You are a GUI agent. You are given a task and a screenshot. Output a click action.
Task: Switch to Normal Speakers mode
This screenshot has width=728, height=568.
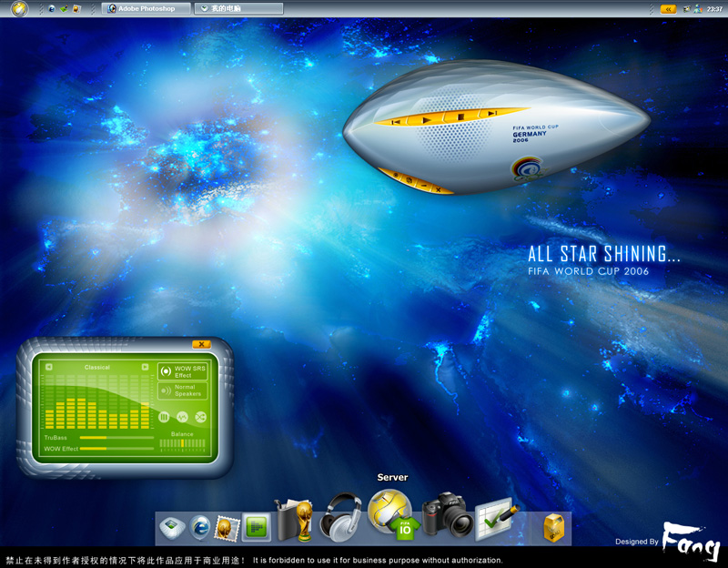click(182, 390)
